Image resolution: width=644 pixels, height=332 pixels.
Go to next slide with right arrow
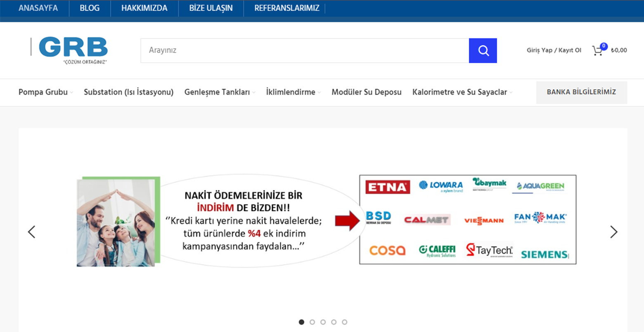click(613, 232)
